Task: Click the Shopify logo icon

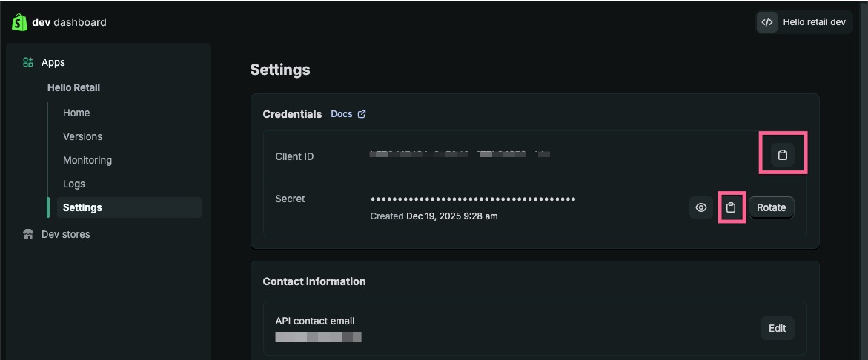Action: pyautogui.click(x=19, y=22)
